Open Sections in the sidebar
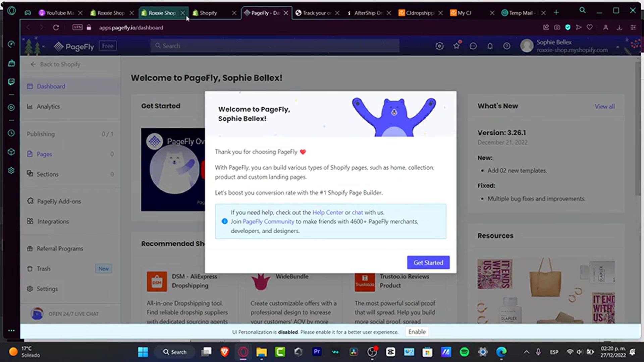The image size is (644, 362). [x=70, y=174]
